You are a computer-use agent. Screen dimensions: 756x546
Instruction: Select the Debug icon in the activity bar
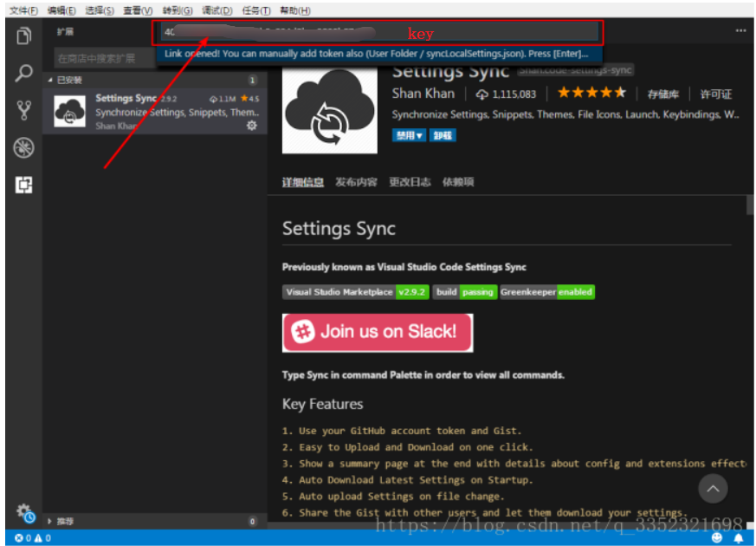click(x=23, y=146)
